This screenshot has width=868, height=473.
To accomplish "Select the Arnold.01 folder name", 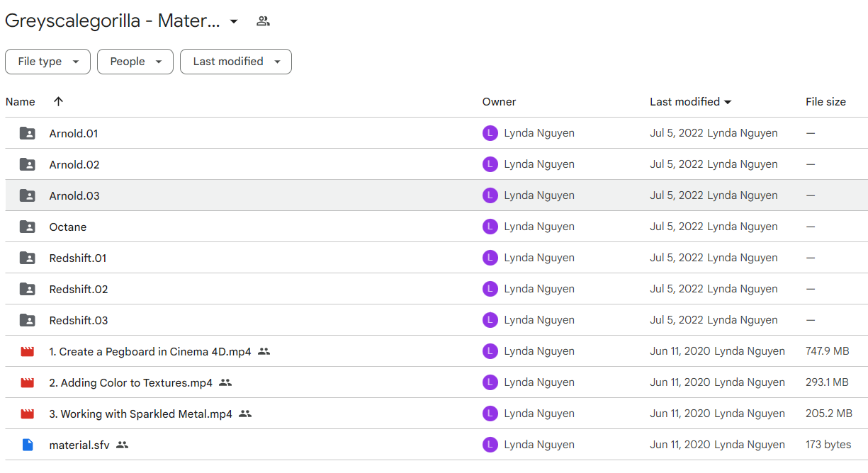I will click(74, 134).
